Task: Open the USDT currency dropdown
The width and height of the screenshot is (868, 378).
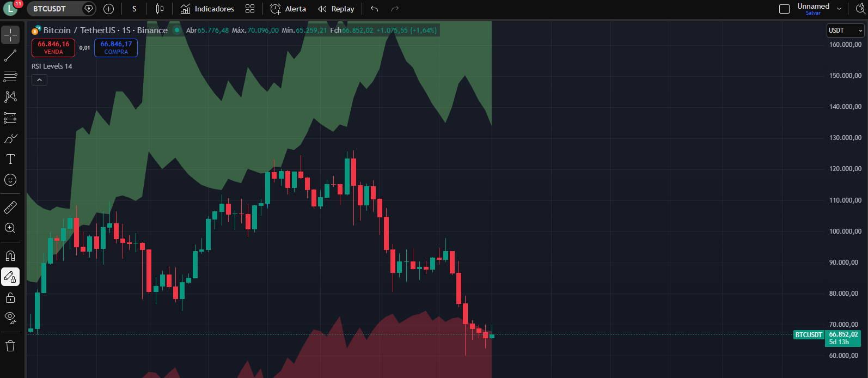Action: pos(845,31)
